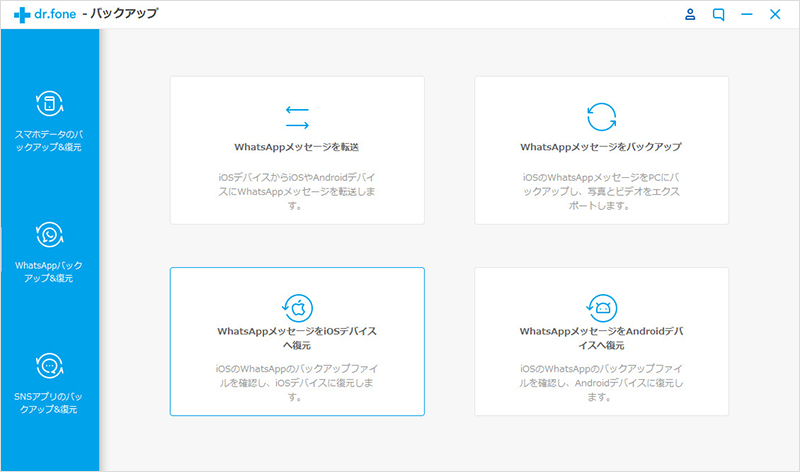The image size is (800, 472).
Task: Close the dr.fone window
Action: pos(775,14)
